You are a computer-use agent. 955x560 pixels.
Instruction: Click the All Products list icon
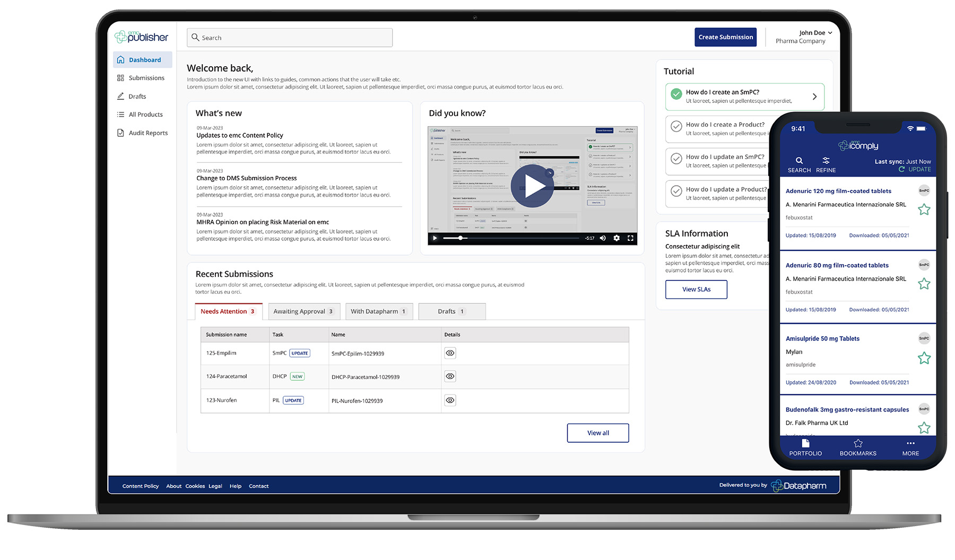pos(120,115)
